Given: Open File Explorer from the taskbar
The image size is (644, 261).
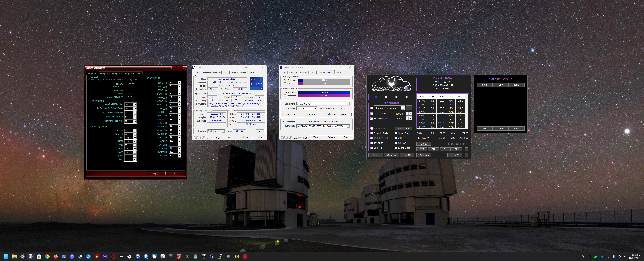Looking at the screenshot, I should [14, 257].
